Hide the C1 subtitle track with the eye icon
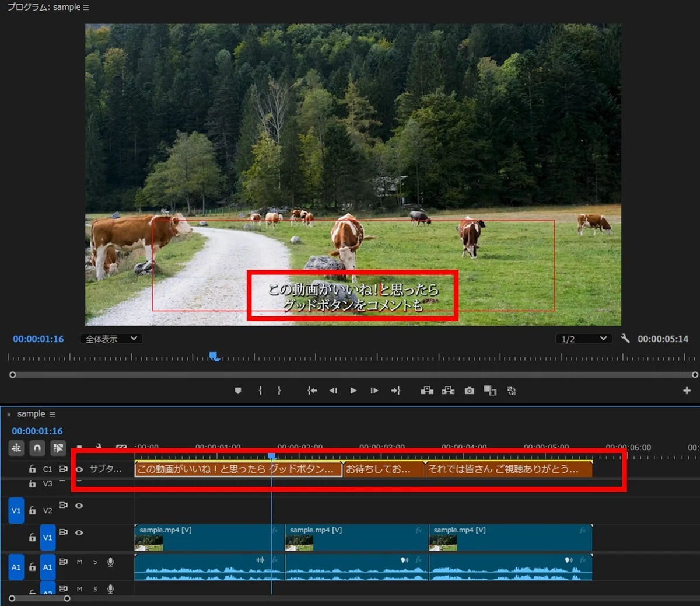The width and height of the screenshot is (700, 606). point(79,469)
